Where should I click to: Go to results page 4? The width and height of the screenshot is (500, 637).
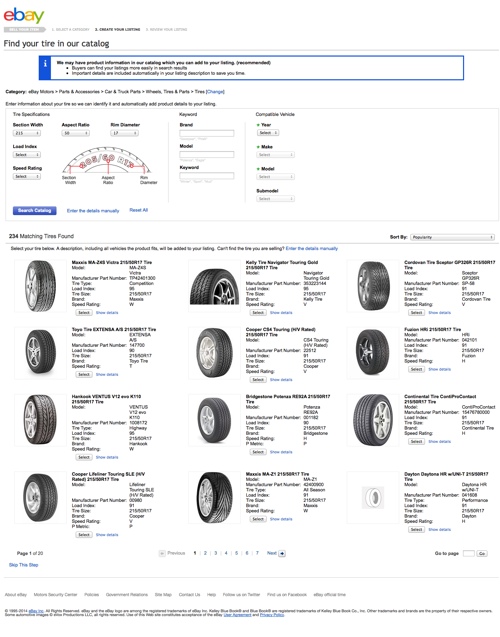[x=226, y=553]
